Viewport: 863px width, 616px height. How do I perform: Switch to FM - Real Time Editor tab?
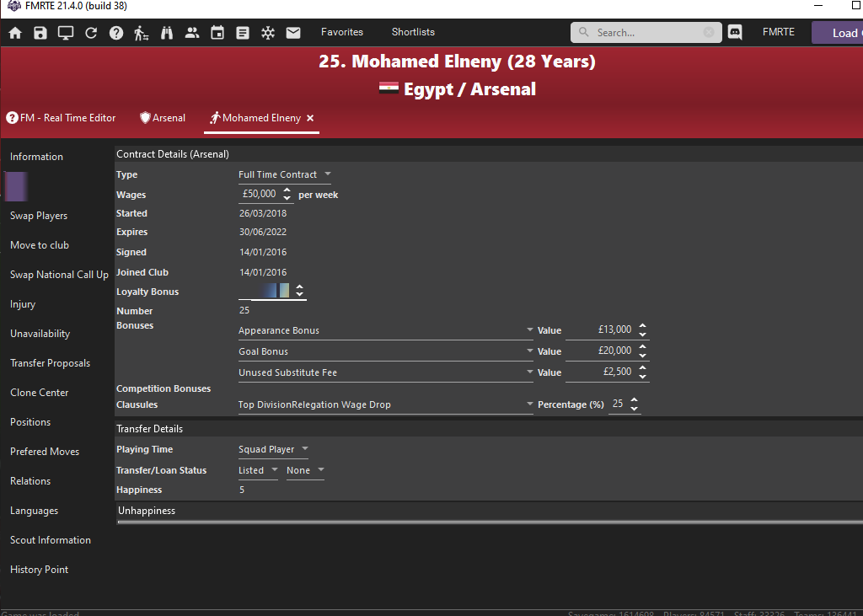(61, 118)
